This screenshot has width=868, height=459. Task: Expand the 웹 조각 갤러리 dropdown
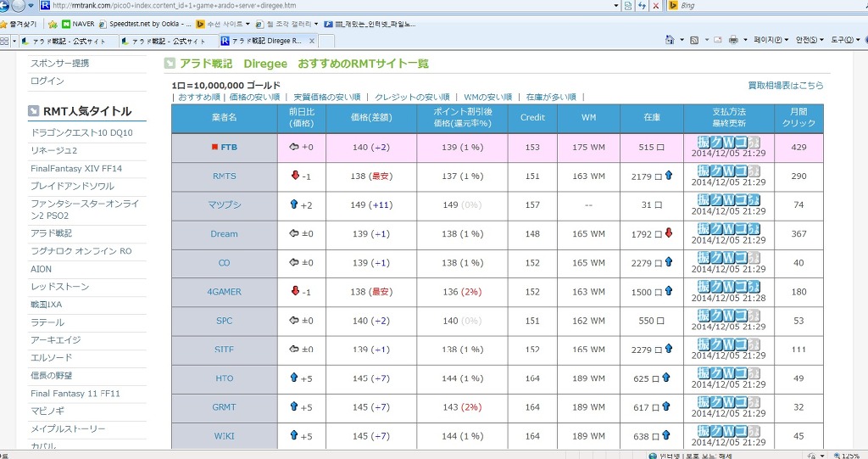coord(316,24)
